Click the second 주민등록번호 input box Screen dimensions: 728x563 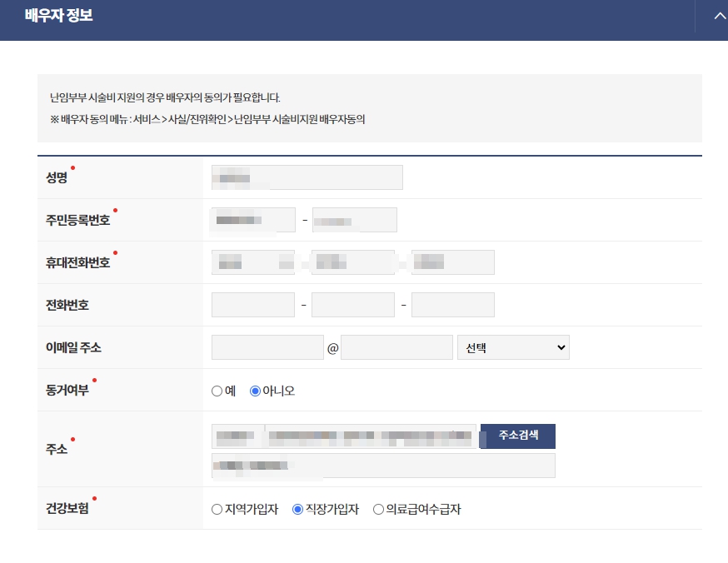click(356, 219)
